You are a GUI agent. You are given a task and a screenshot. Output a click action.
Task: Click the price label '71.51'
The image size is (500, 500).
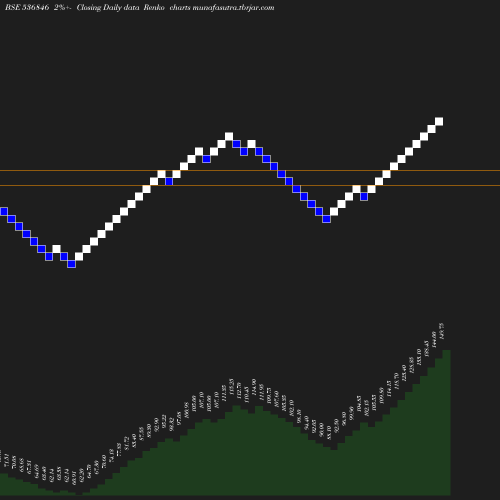click(7, 459)
